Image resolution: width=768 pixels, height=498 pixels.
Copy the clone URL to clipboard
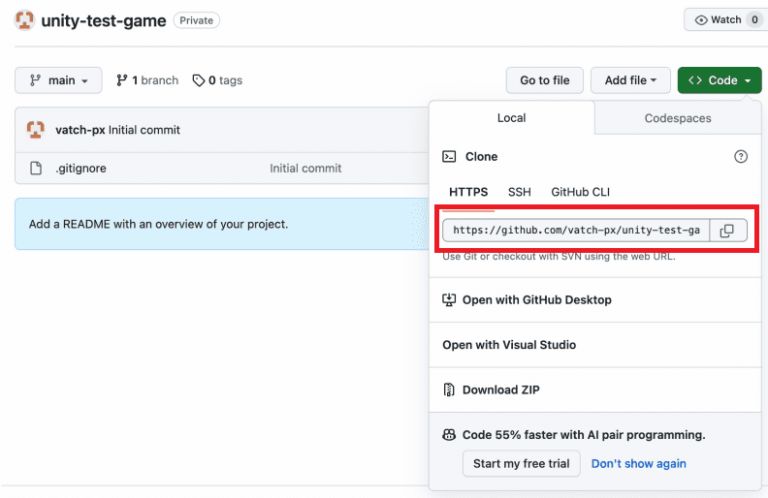coord(727,231)
